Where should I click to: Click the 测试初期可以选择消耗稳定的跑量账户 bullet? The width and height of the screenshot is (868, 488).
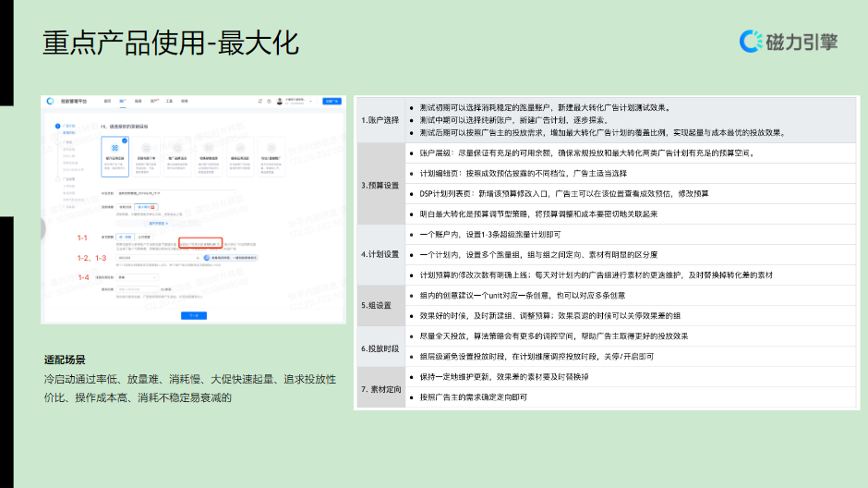pos(546,107)
